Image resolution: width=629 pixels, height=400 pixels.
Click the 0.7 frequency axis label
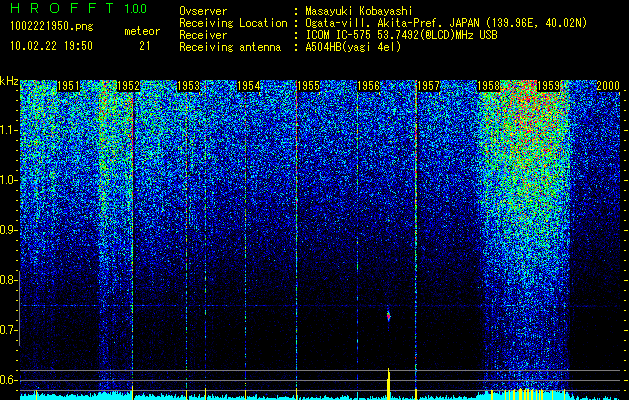click(x=7, y=330)
